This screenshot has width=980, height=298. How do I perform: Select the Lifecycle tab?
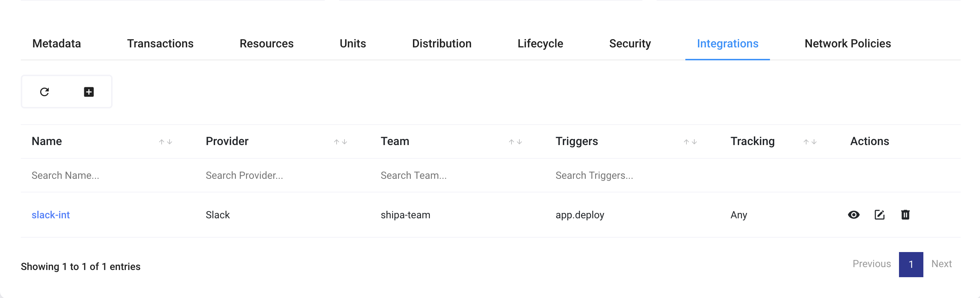540,43
